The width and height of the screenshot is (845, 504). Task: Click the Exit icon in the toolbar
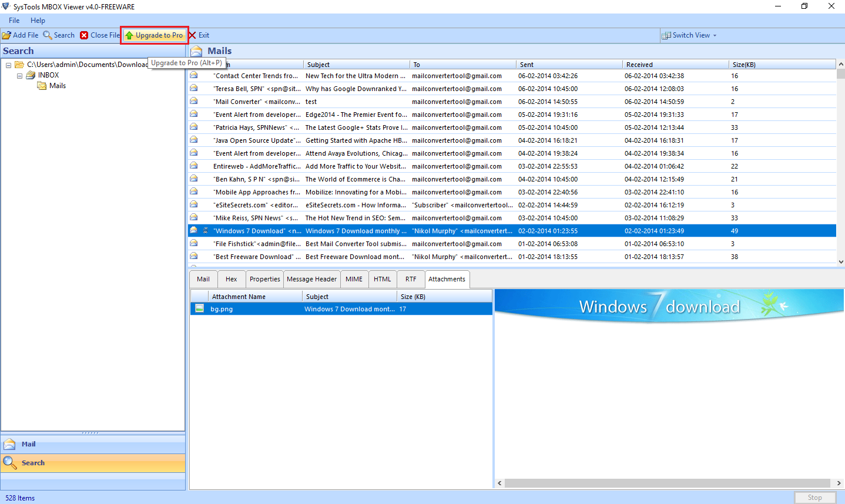click(x=192, y=35)
